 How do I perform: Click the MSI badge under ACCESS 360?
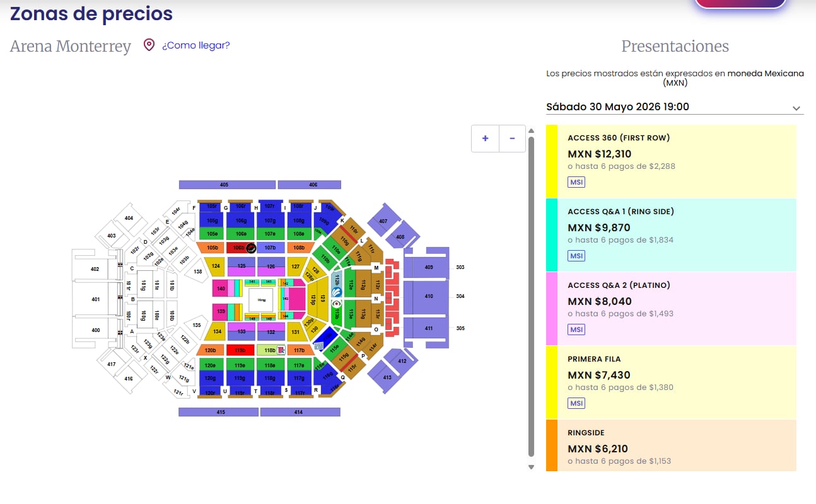pyautogui.click(x=576, y=181)
